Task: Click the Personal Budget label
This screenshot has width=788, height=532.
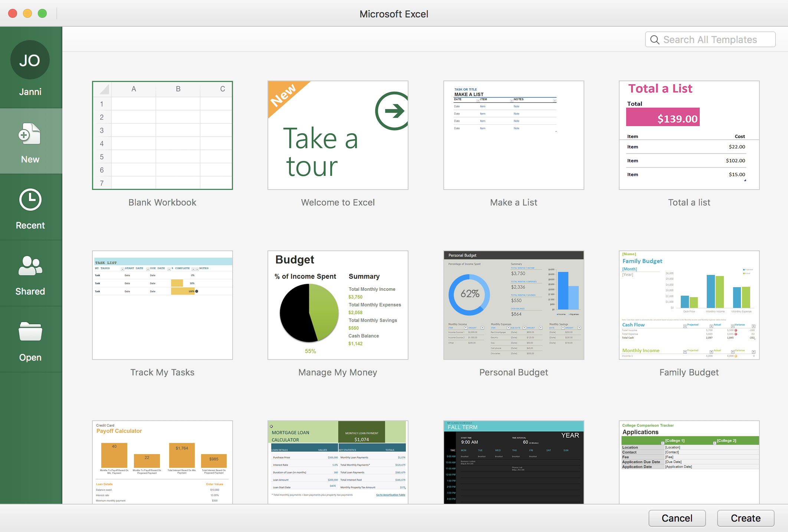Action: [514, 372]
